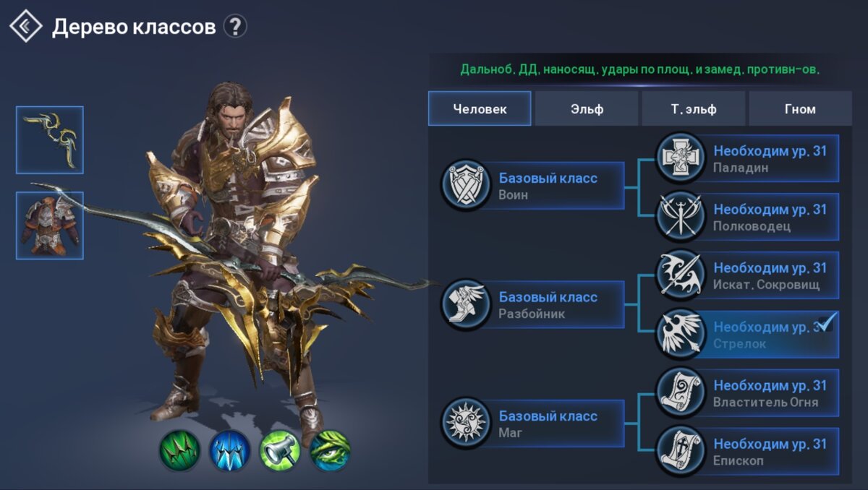Switch to the Гном race tab
Viewport: 868px width, 490px height.
pyautogui.click(x=800, y=109)
